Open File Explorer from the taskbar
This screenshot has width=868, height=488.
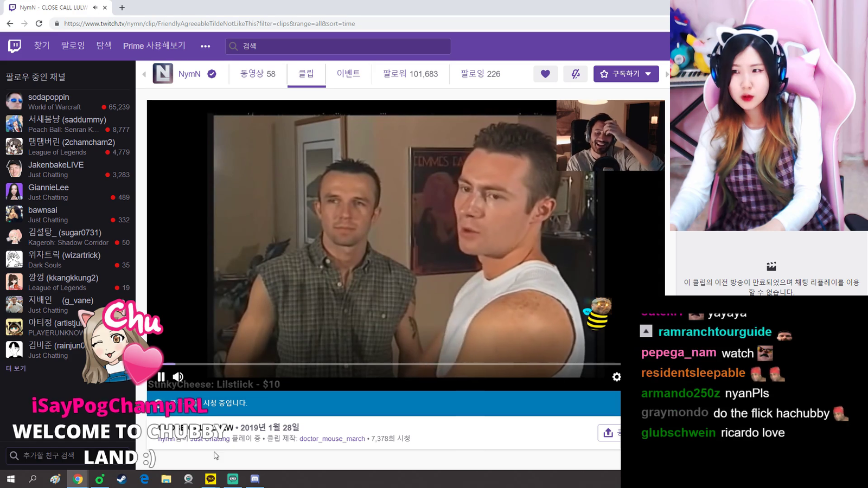click(167, 479)
